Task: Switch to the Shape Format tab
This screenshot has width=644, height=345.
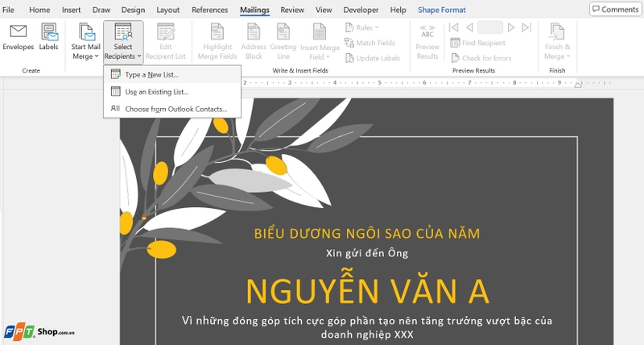Action: [x=441, y=10]
